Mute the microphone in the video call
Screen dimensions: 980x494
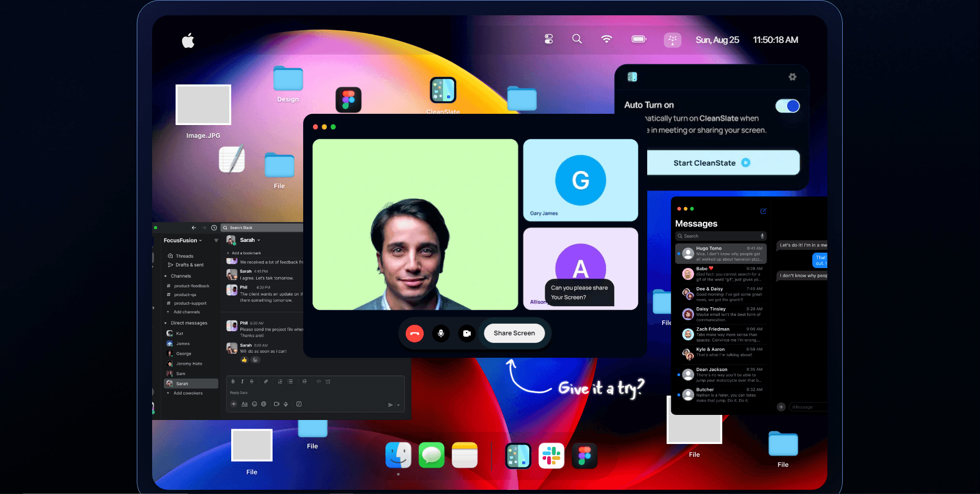tap(441, 333)
